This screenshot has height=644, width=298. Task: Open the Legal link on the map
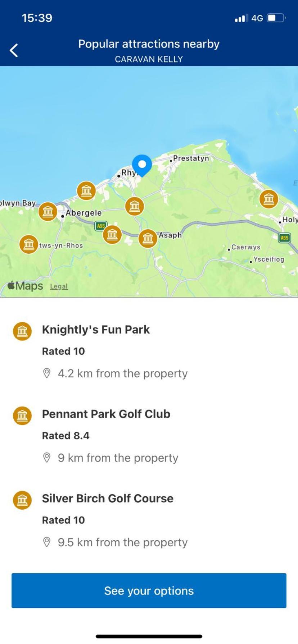click(x=59, y=286)
